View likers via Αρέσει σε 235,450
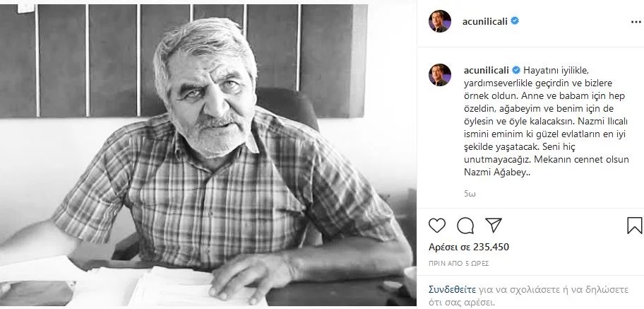This screenshot has width=644, height=309. pos(469,247)
